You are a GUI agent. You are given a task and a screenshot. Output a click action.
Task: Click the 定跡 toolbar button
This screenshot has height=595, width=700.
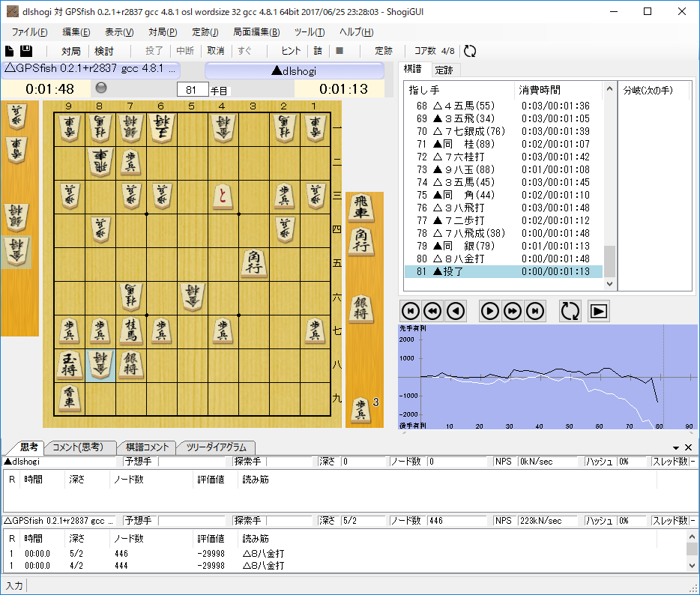pos(384,51)
